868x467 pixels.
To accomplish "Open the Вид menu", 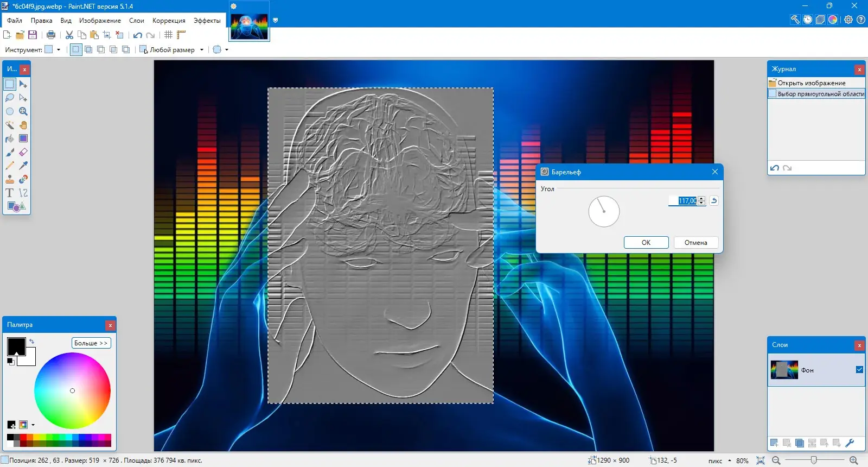I will (66, 21).
